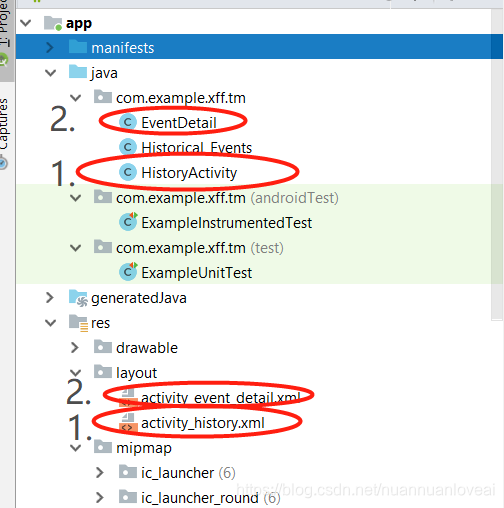Select the app module label

79,24
